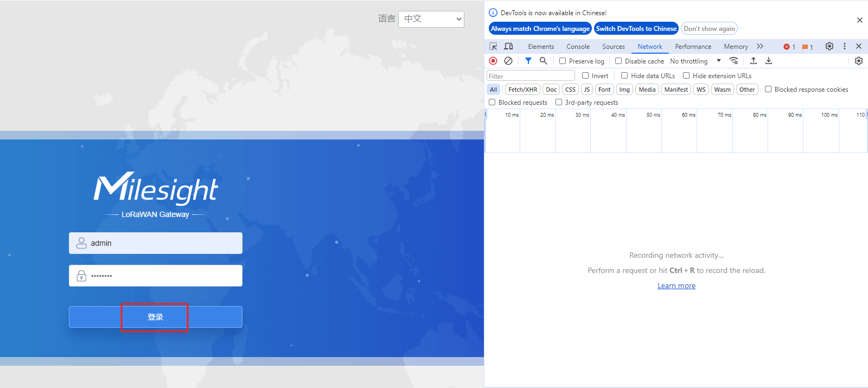The image size is (868, 388).
Task: Click the info icon in the DevTools notice
Action: pos(493,12)
